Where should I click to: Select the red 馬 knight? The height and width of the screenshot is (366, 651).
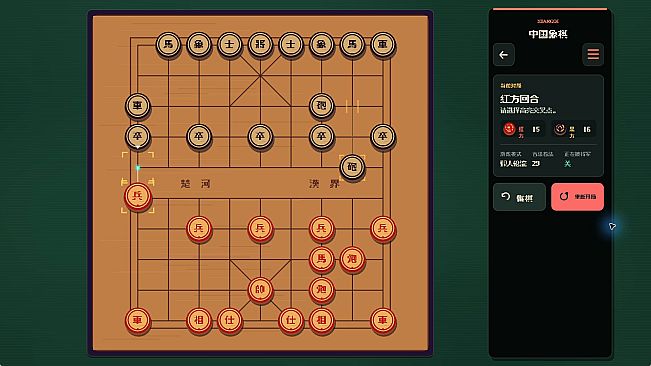click(x=321, y=259)
